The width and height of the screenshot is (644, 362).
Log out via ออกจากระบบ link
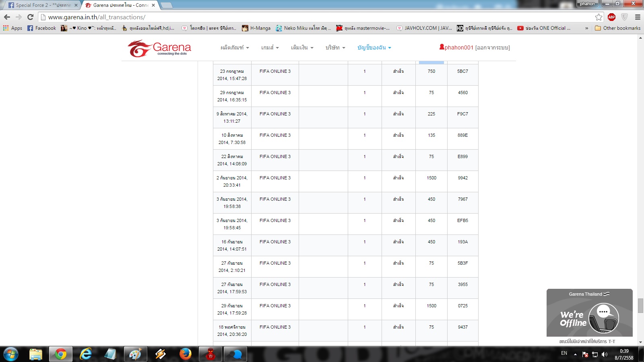click(x=493, y=47)
